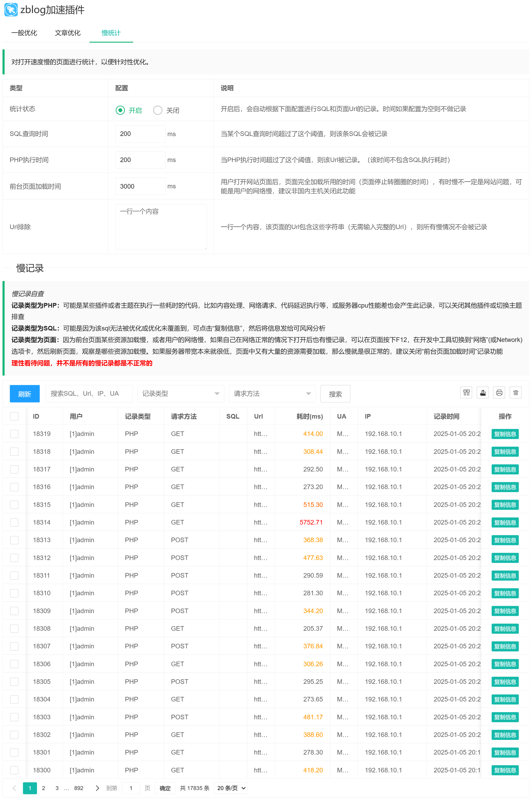Screen dimensions: 532x801
Task: Click the Url排除 textarea
Action: coord(161,227)
